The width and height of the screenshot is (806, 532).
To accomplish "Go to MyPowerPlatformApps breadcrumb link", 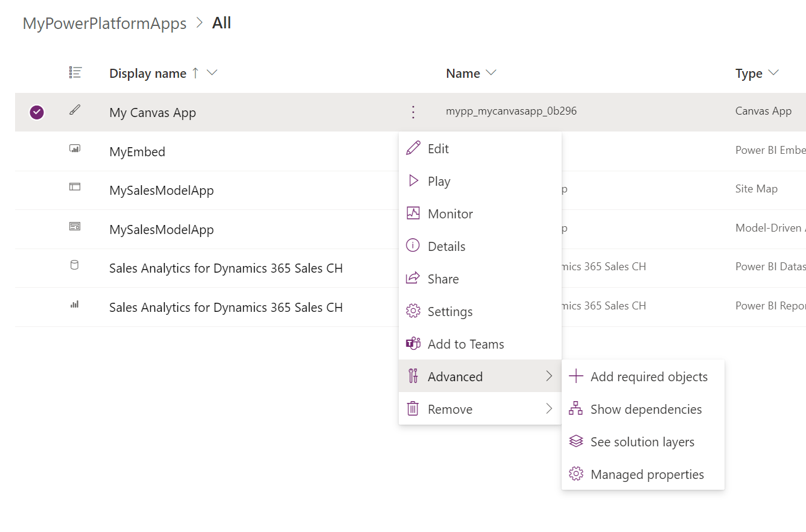I will [104, 24].
